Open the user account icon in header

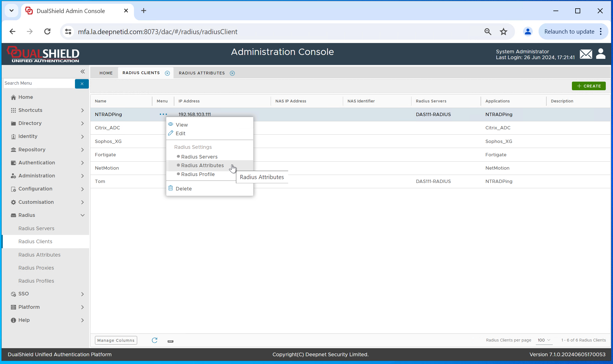[x=601, y=54]
